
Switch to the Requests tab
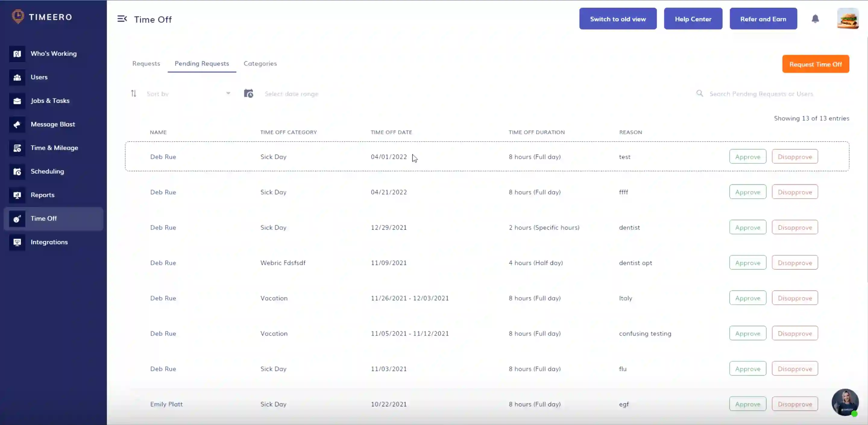[x=146, y=63]
